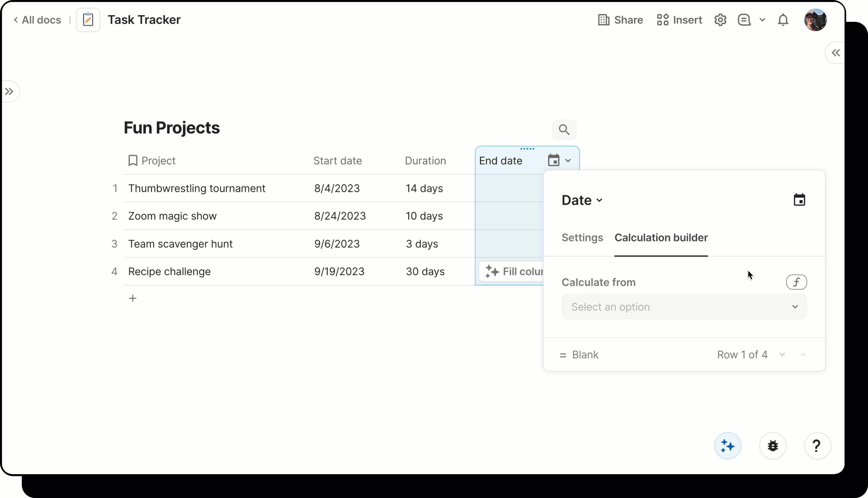Open the doc settings gear
This screenshot has width=868, height=498.
point(720,20)
